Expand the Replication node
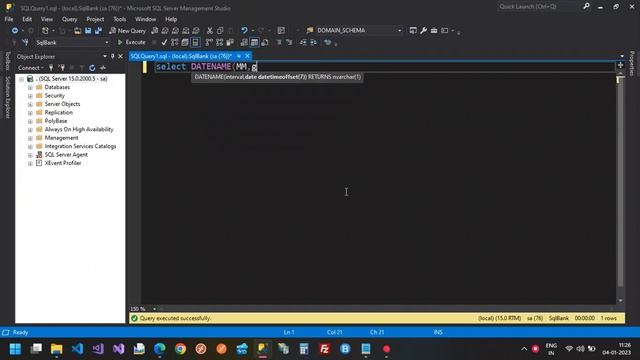The image size is (640, 360). (x=30, y=113)
